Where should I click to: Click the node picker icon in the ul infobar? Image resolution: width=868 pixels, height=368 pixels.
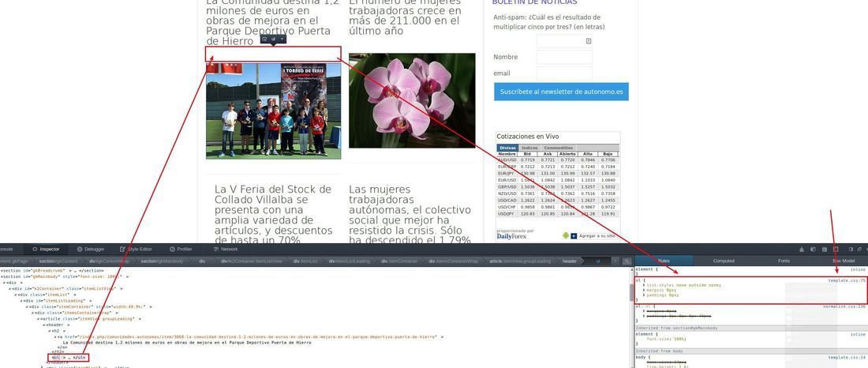[x=264, y=39]
